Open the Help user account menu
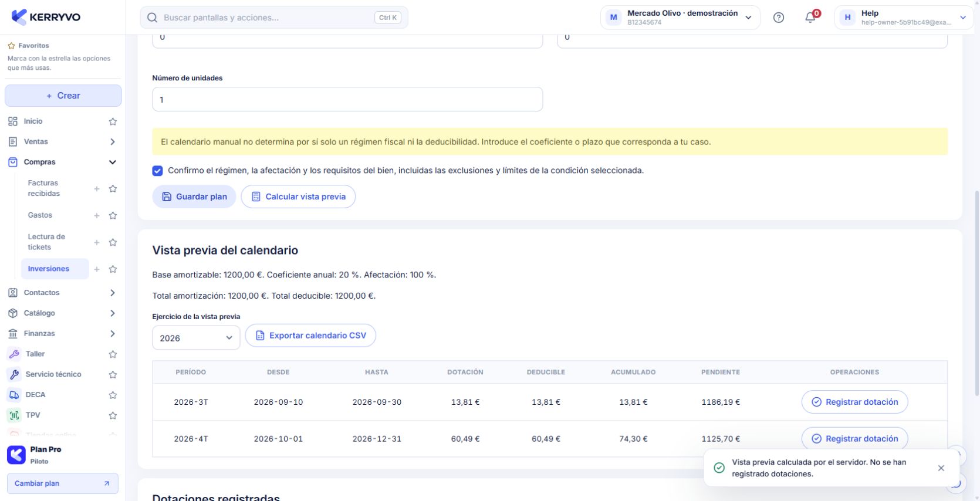The width and height of the screenshot is (980, 501). coord(904,18)
